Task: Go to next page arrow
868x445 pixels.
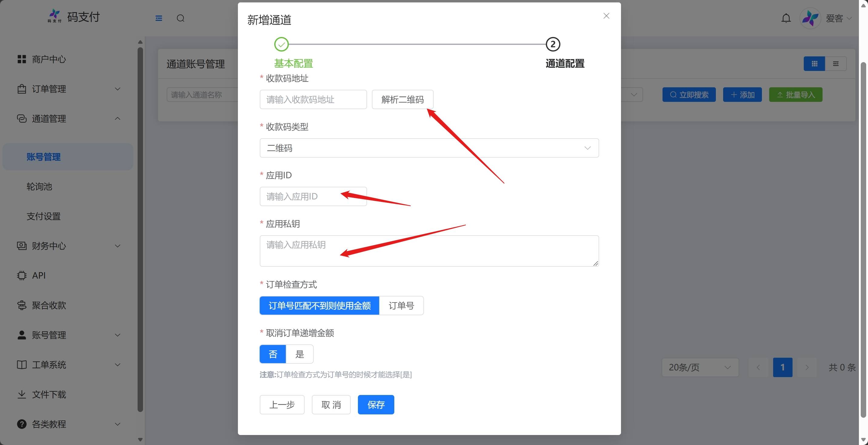Action: click(x=807, y=367)
